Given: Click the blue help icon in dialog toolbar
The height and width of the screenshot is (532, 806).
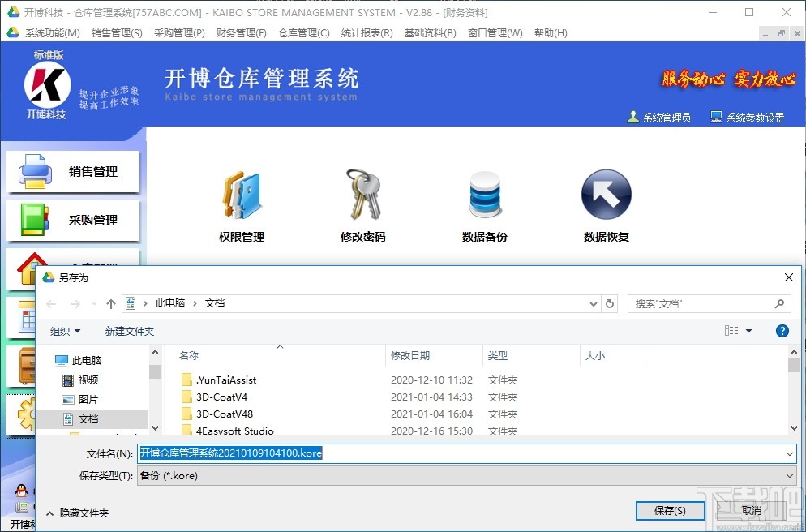Looking at the screenshot, I should 781,330.
